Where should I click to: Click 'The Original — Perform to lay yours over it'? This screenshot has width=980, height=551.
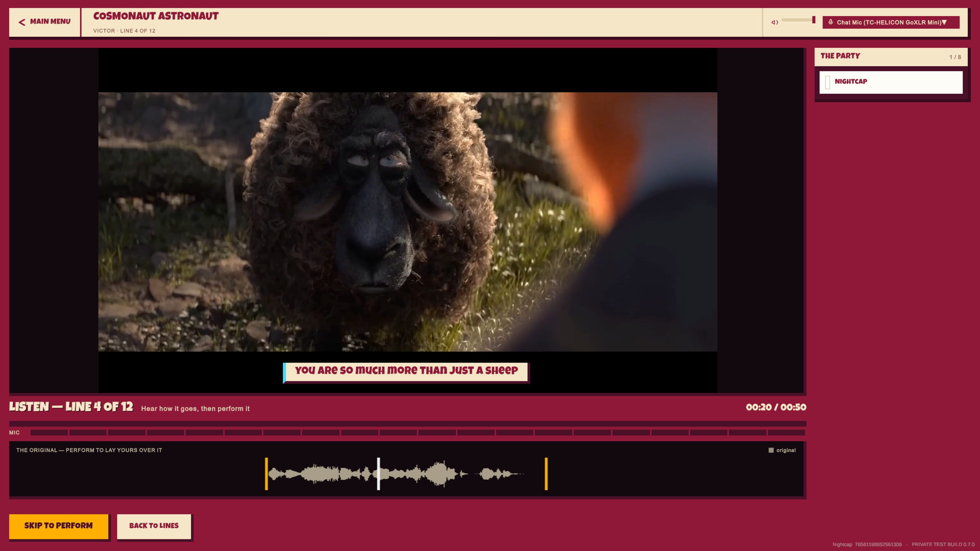tap(89, 450)
